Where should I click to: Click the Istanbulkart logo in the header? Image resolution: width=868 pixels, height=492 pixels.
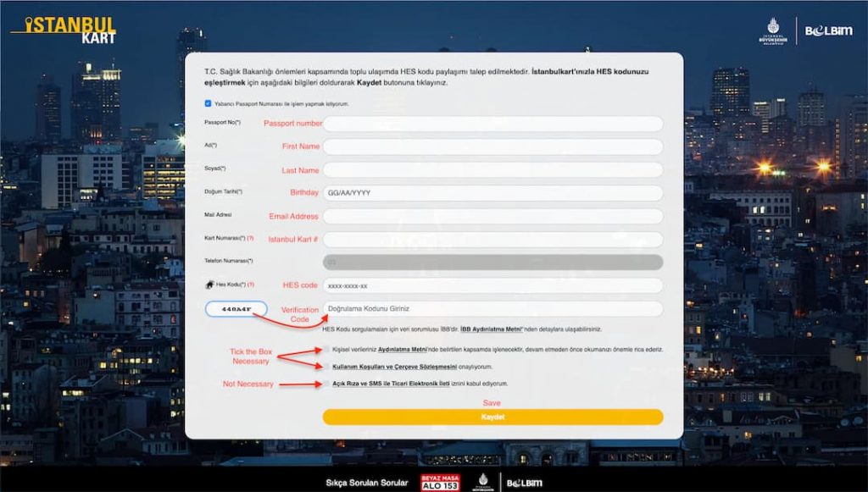tap(64, 30)
